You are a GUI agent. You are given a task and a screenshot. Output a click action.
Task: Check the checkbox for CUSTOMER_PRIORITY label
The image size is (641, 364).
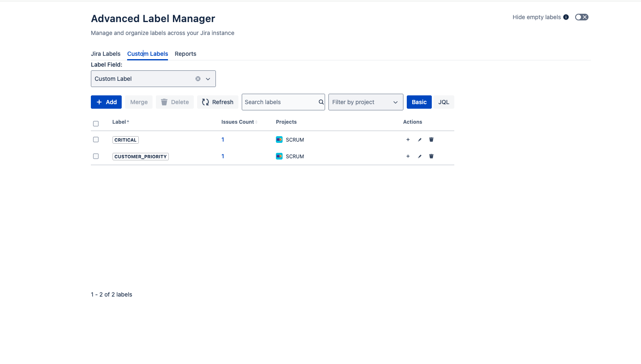tap(96, 156)
